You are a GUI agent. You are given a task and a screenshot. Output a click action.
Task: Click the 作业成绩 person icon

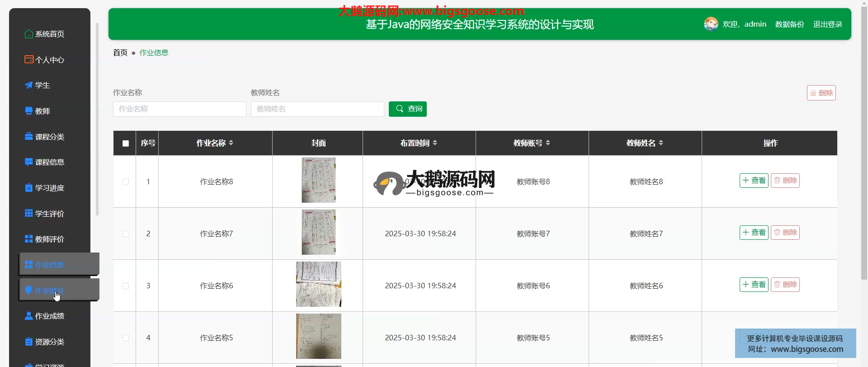(x=28, y=316)
